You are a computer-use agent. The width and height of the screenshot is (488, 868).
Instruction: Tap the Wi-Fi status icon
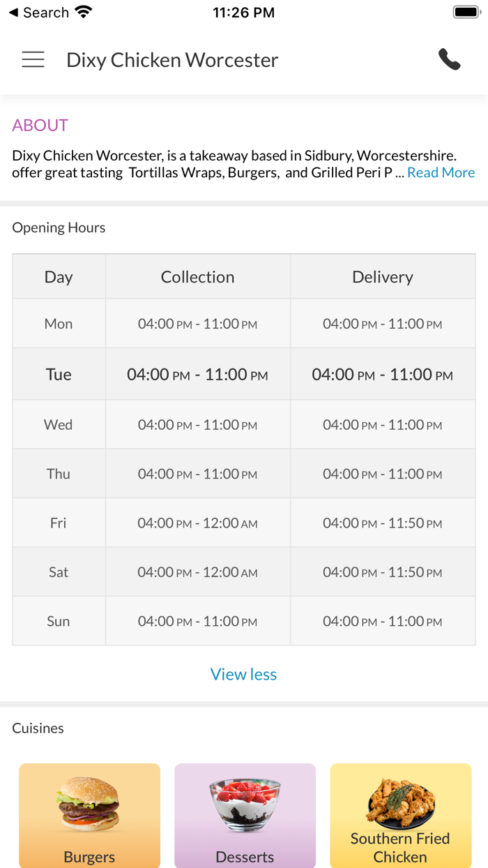click(84, 13)
